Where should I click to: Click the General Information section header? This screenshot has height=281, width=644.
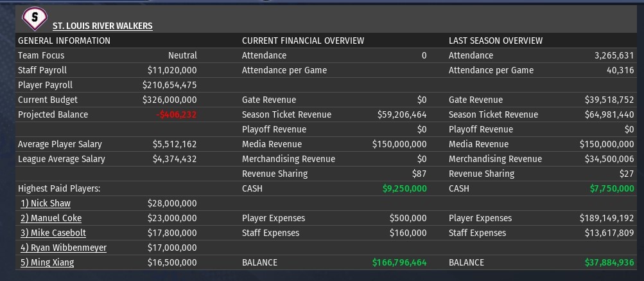[64, 41]
